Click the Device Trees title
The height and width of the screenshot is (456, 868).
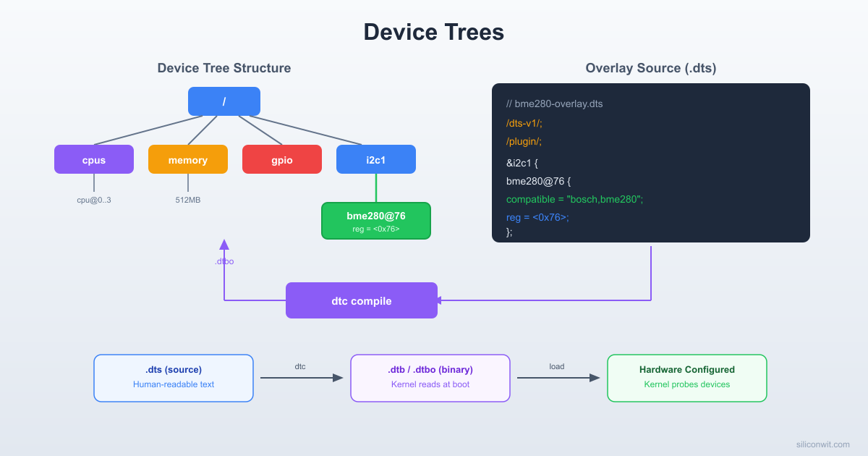[434, 32]
